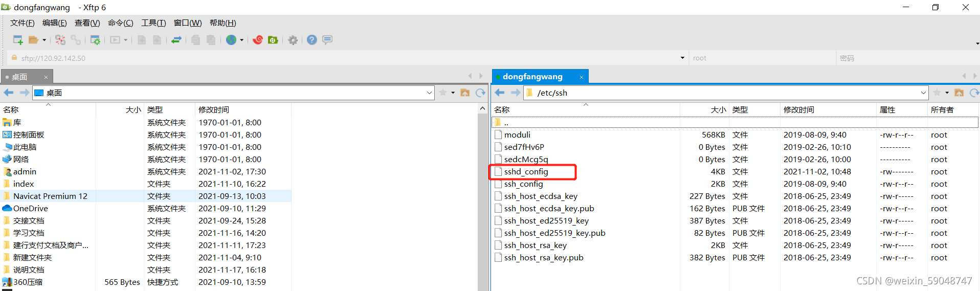Expand the remote /etc/ssh path dropdown

(x=923, y=93)
